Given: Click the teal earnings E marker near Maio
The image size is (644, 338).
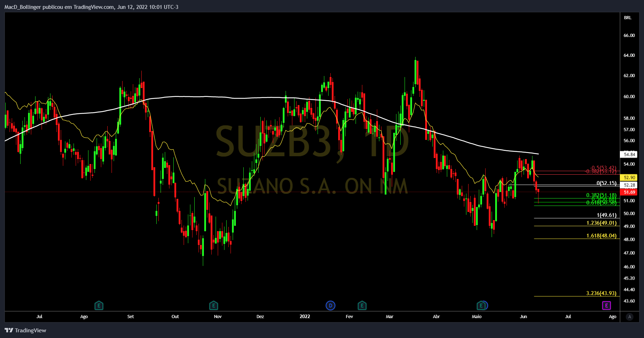Looking at the screenshot, I should point(481,305).
